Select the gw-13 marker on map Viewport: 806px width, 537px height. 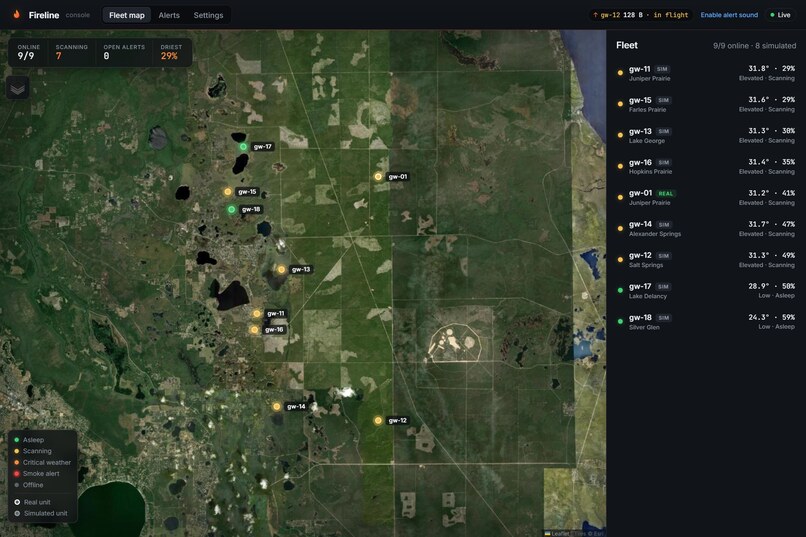(281, 269)
